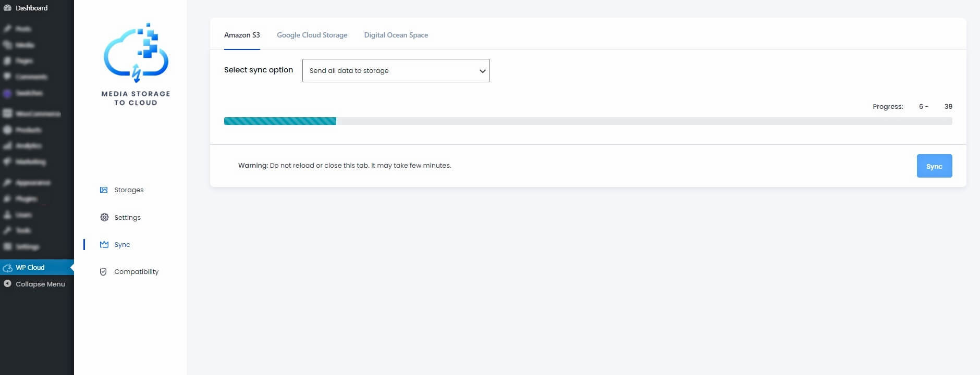
Task: Click the WP Cloud icon in admin menu
Action: coord(7,268)
